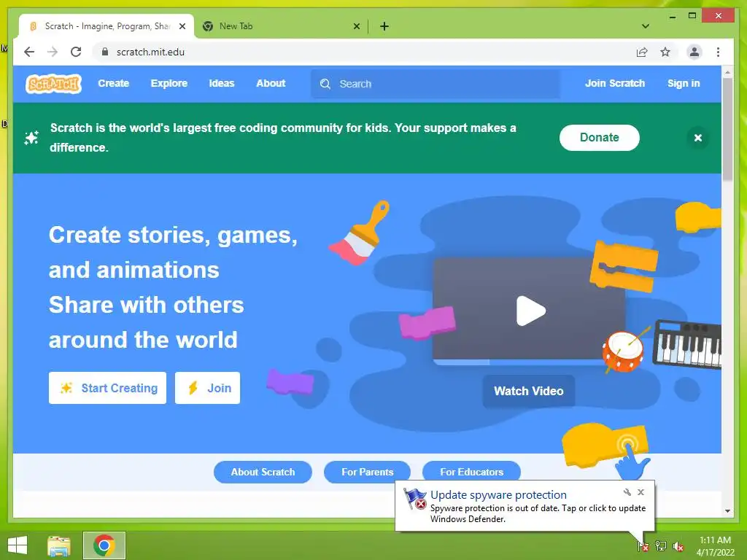The height and width of the screenshot is (560, 747).
Task: Open Update spyware protection notification
Action: [498, 495]
